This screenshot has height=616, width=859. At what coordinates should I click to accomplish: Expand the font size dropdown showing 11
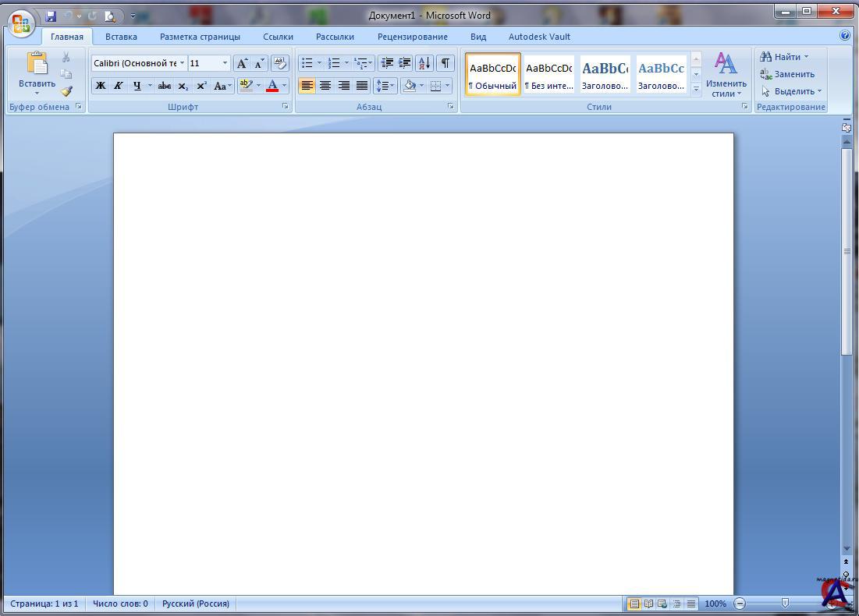pyautogui.click(x=225, y=63)
